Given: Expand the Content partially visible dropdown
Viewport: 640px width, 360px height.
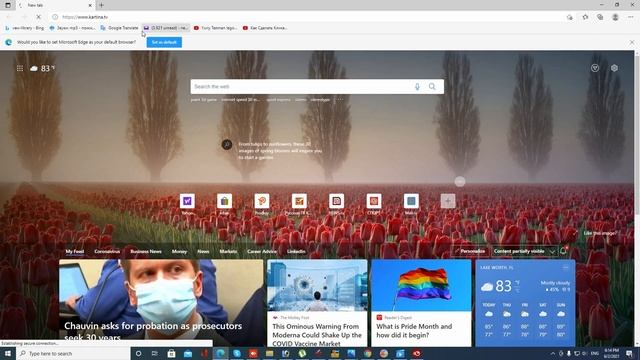Looking at the screenshot, I should click(x=524, y=251).
